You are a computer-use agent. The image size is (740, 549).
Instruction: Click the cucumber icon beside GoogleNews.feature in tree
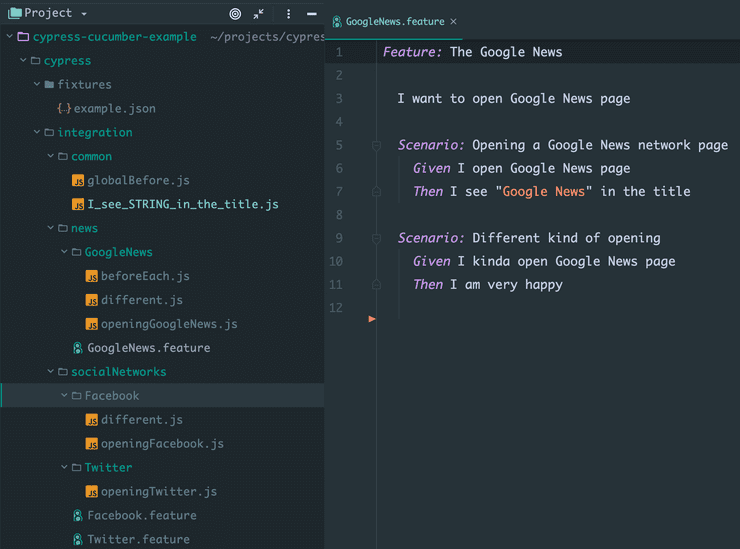click(x=78, y=348)
